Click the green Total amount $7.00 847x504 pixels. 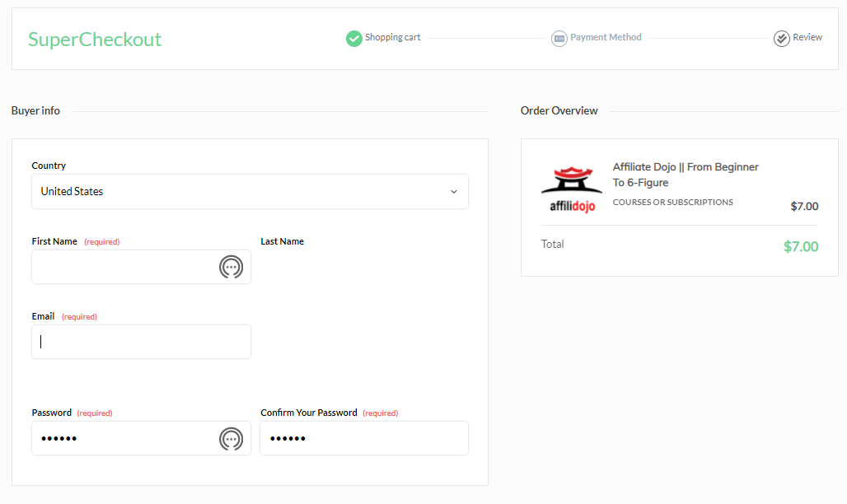801,246
